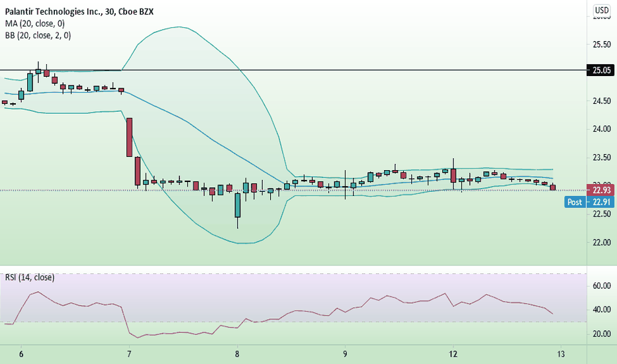This screenshot has width=617, height=364.
Task: Click the 25.05 horizontal line price label
Action: coord(600,70)
